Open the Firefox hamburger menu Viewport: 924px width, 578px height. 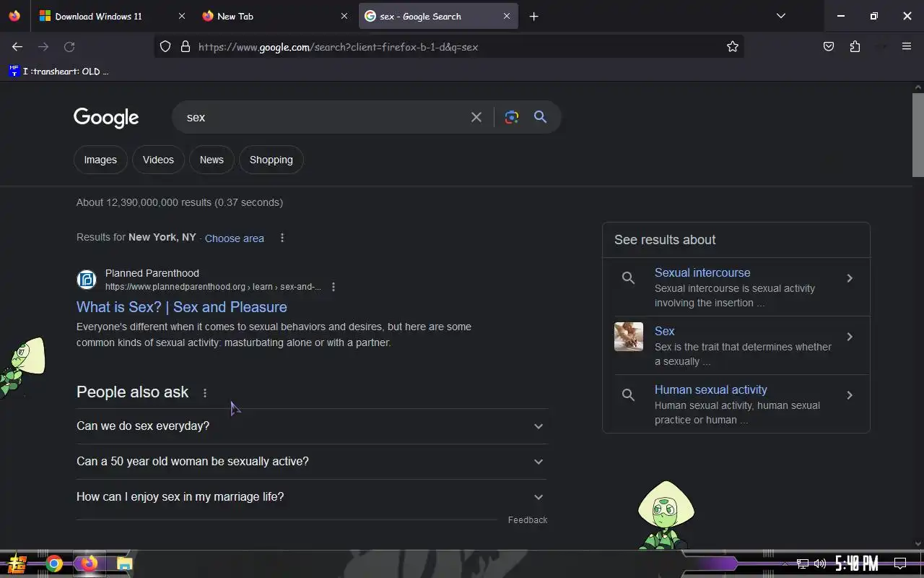pos(907,47)
